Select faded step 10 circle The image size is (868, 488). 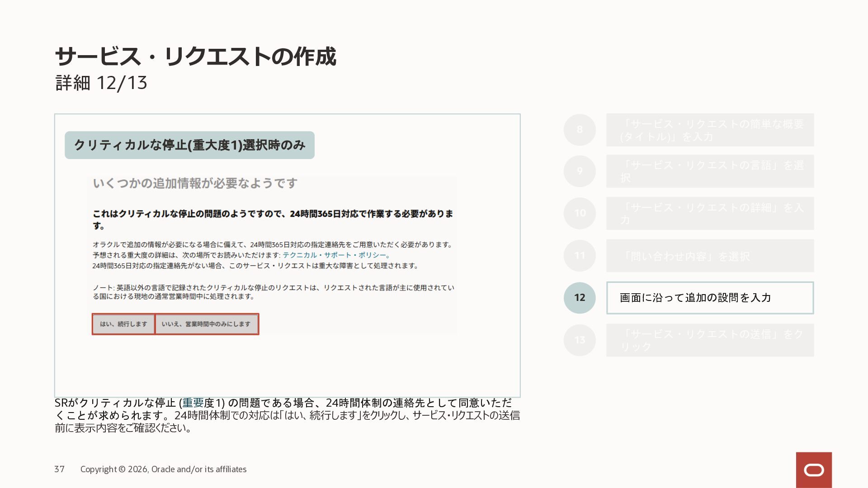pos(580,213)
